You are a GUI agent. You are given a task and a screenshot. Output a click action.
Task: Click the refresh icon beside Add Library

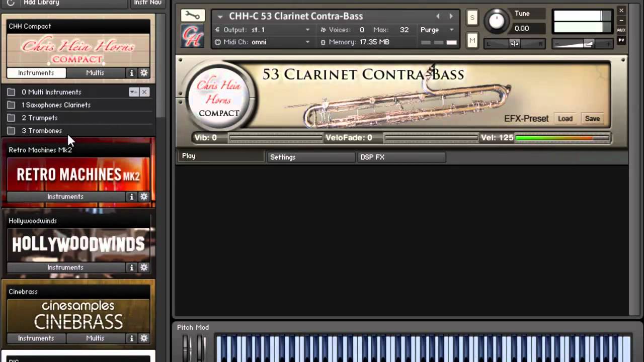pos(11,3)
